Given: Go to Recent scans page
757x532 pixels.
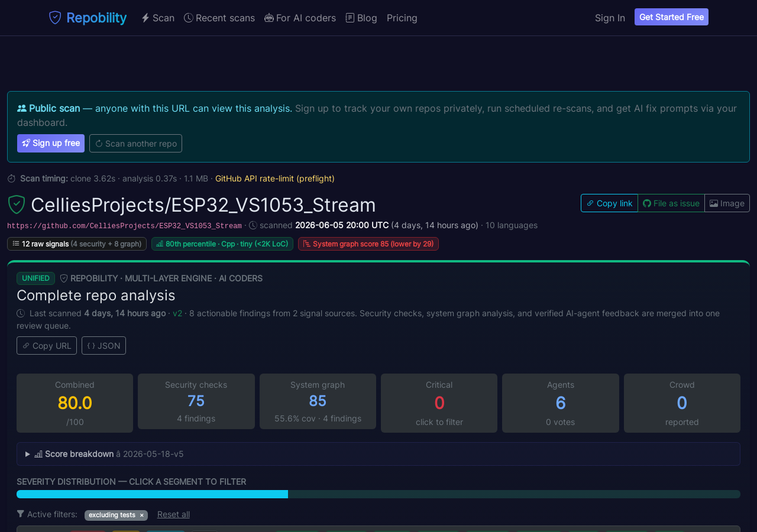Looking at the screenshot, I should pyautogui.click(x=219, y=18).
